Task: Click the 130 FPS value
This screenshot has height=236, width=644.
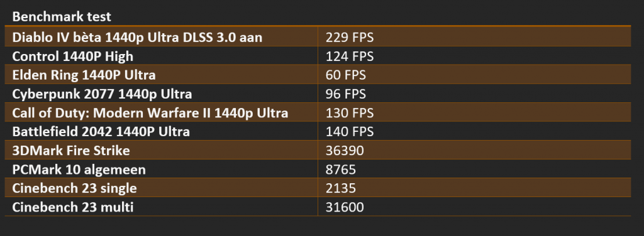Action: tap(350, 113)
